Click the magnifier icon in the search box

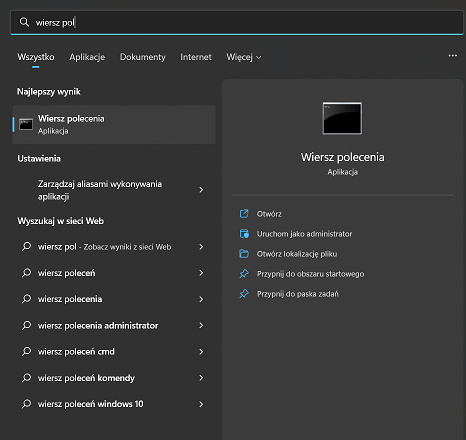coord(24,22)
